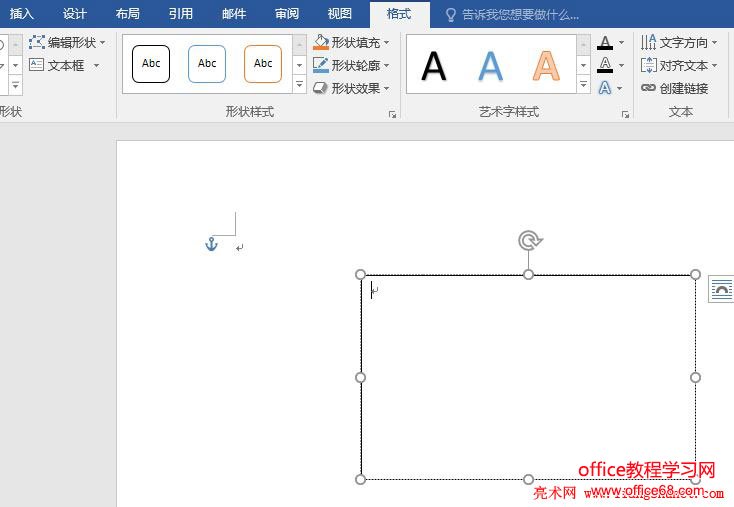The image size is (734, 507).
Task: Switch to the Mailings (邮件) tab
Action: pos(234,14)
